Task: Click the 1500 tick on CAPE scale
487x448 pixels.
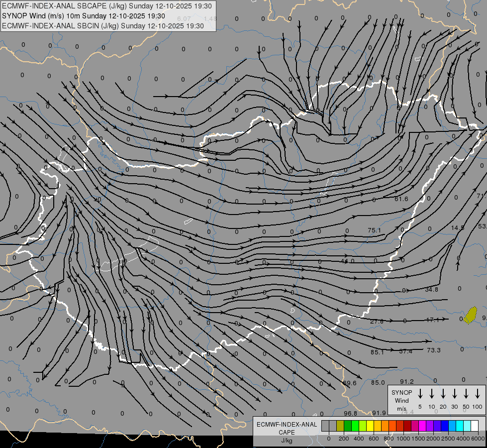Action: [418, 439]
